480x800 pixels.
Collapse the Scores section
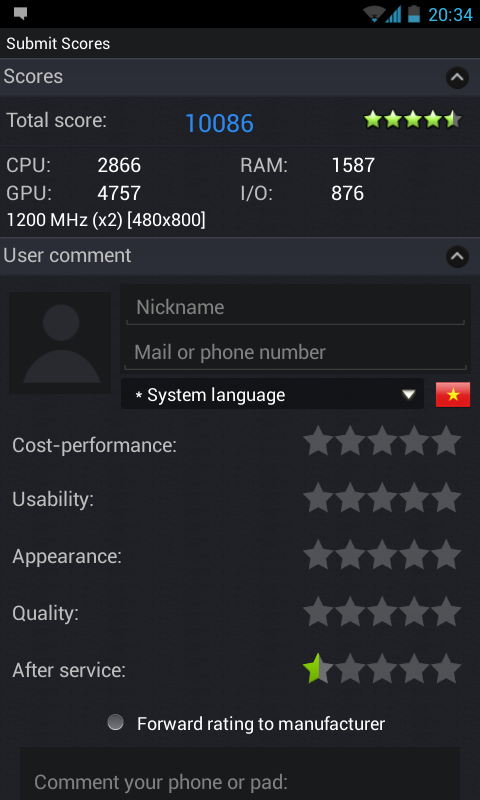(x=457, y=78)
